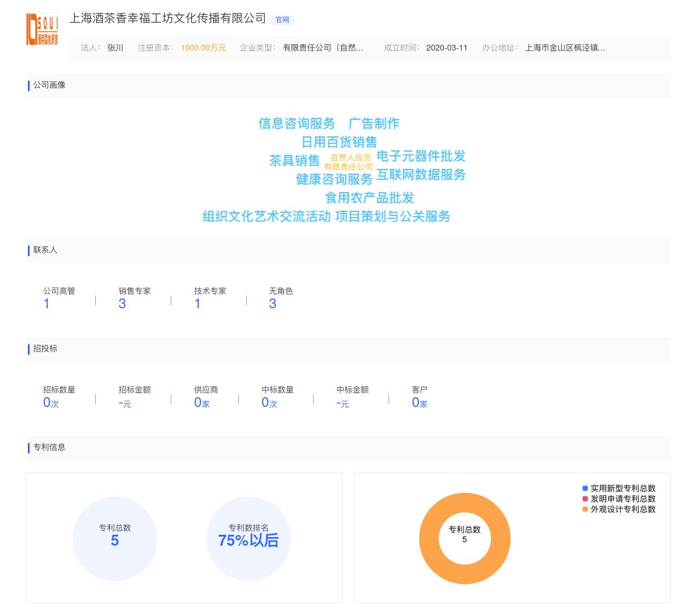
Task: Click the 广告制作 tag
Action: (376, 124)
